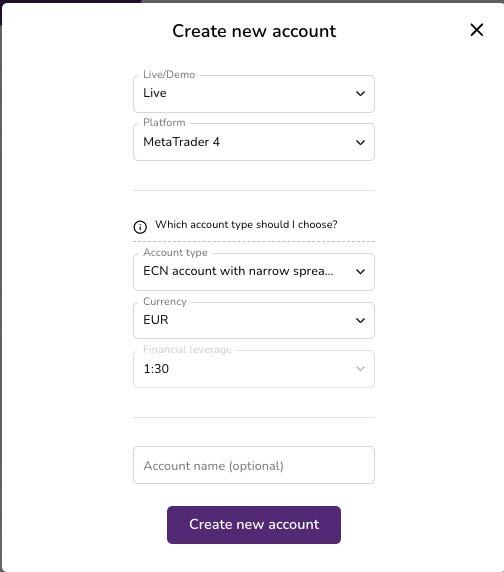Click the Platform field label
The height and width of the screenshot is (572, 504).
[164, 122]
